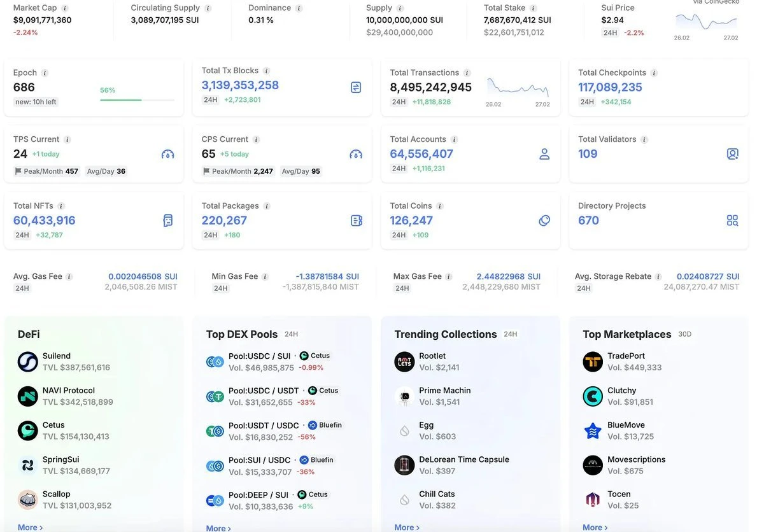Click the total transactions number 8,495,242,945
764x532 pixels.
[x=431, y=88]
